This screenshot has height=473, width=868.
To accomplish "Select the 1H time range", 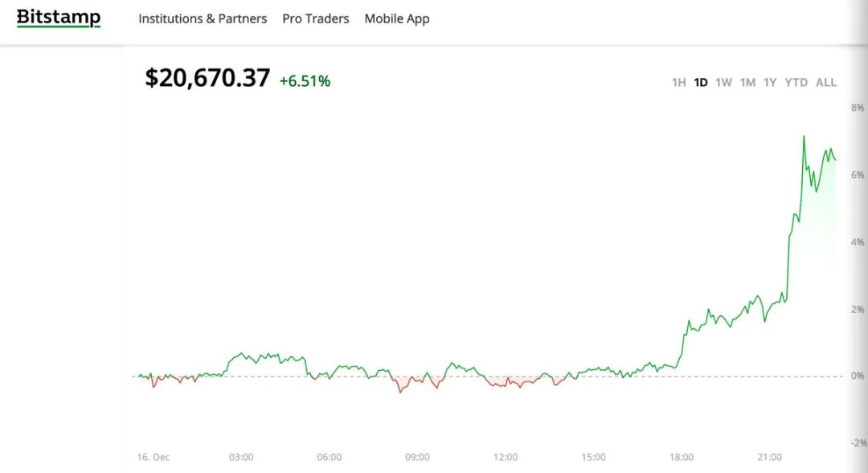I will point(679,82).
